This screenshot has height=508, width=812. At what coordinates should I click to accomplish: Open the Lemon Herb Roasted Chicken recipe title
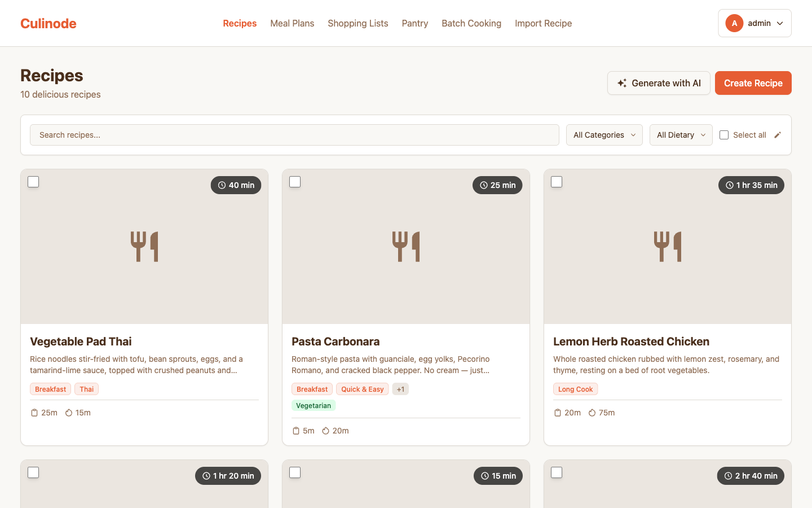pyautogui.click(x=631, y=341)
